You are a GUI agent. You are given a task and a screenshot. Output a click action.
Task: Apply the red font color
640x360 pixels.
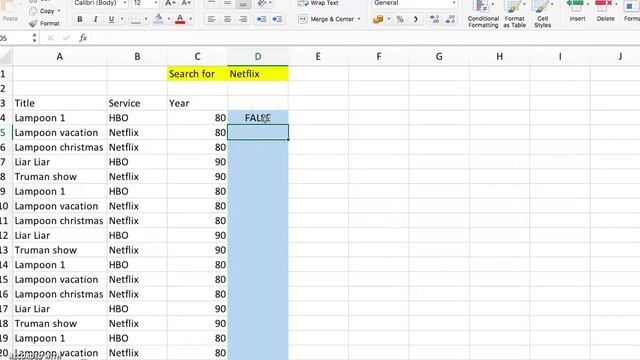(180, 19)
